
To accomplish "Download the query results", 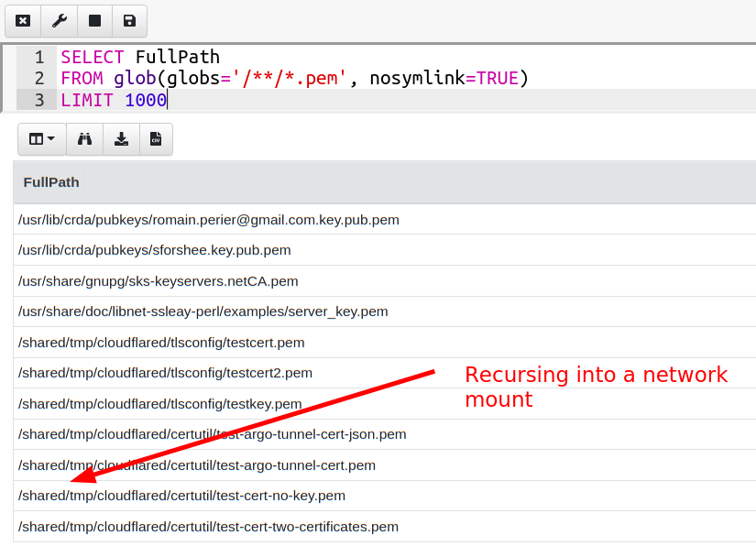I will pos(121,138).
